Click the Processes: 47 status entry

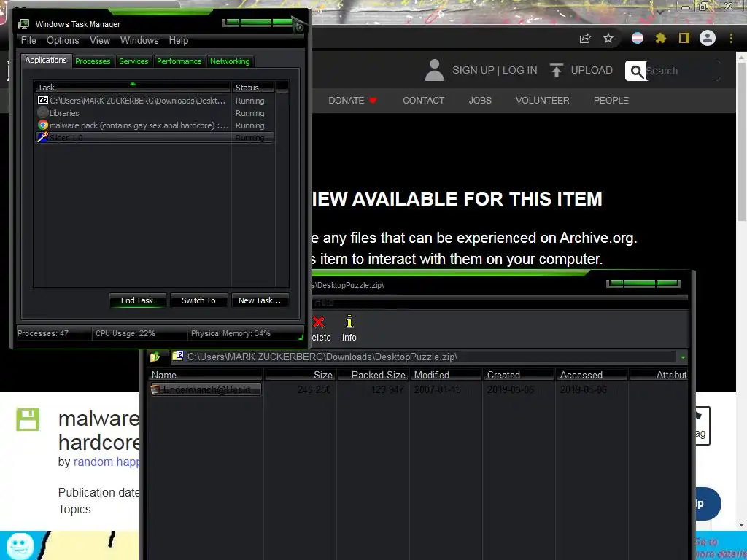pos(43,333)
